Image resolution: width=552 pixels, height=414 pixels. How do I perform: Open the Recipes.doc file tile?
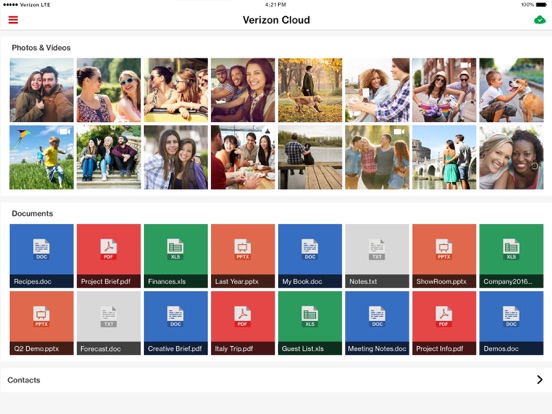(x=42, y=256)
